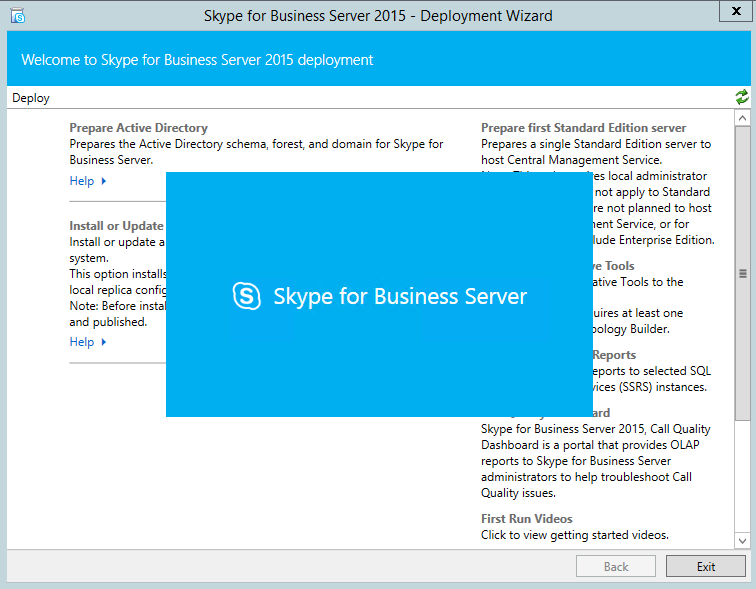Click the scrollbar down arrow
Image resolution: width=756 pixels, height=589 pixels.
pyautogui.click(x=742, y=540)
